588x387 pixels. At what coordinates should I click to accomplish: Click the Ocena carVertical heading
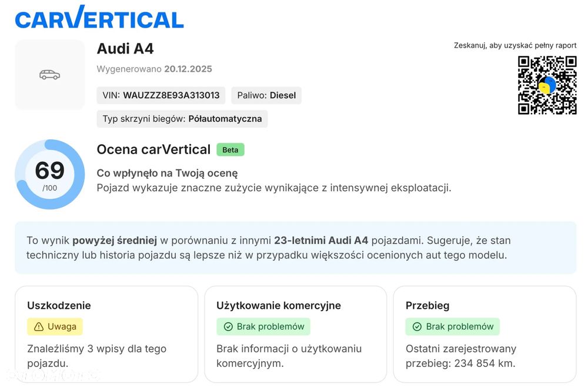153,149
